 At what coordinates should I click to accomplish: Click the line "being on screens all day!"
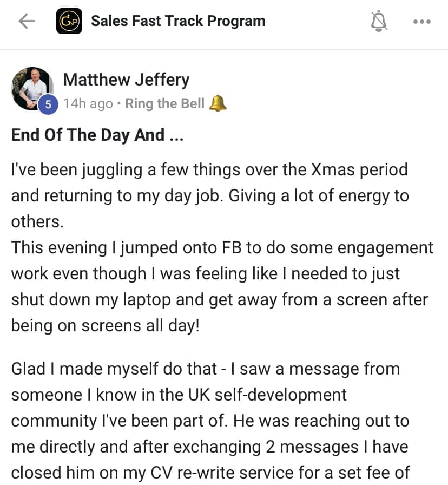(105, 325)
